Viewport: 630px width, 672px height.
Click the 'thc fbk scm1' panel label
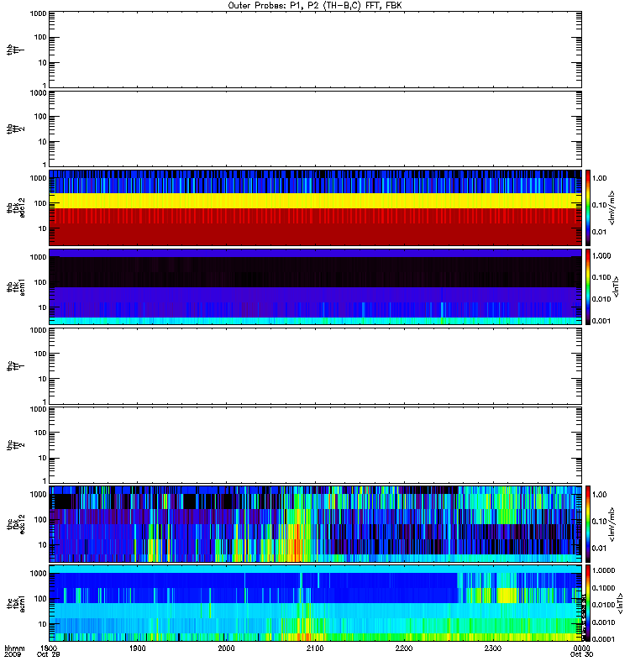click(15, 603)
